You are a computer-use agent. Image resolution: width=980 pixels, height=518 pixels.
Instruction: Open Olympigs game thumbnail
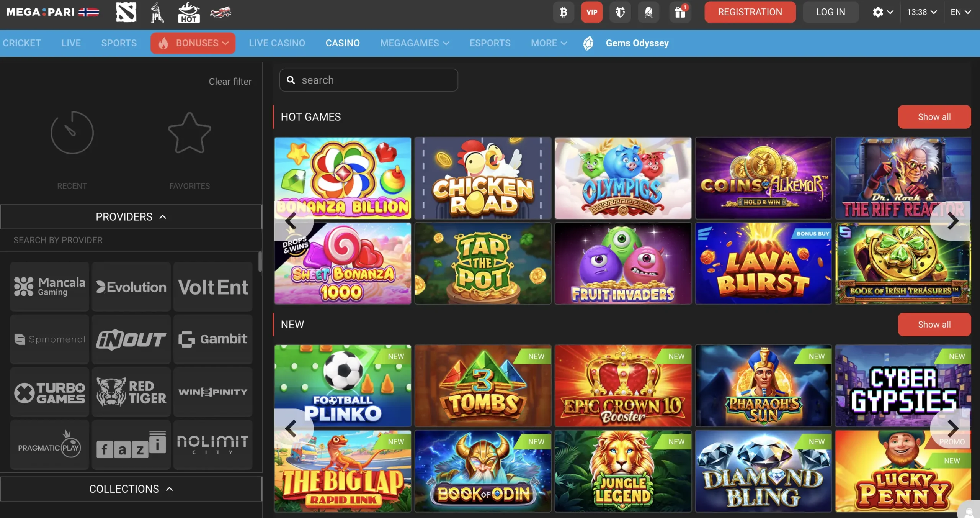(623, 178)
